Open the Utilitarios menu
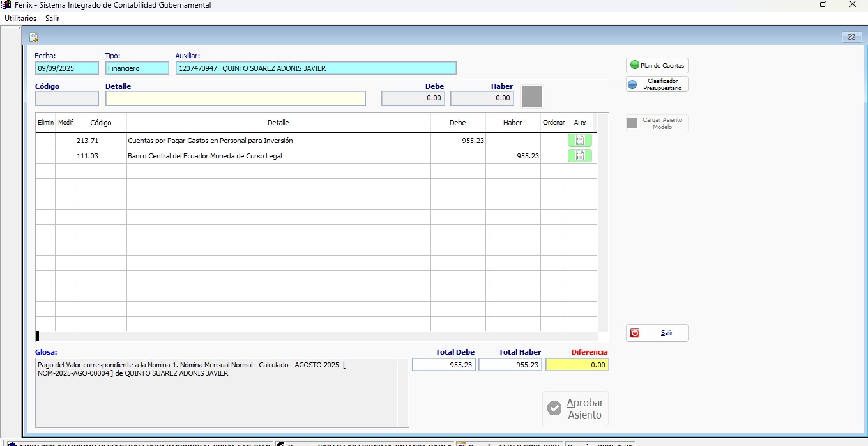Viewport: 868px width, 446px height. pos(20,19)
